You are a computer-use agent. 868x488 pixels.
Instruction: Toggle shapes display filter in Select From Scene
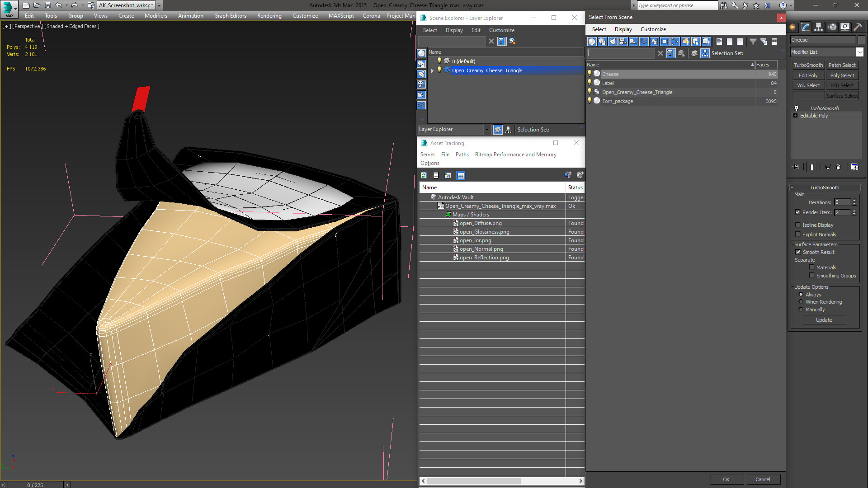pos(602,42)
